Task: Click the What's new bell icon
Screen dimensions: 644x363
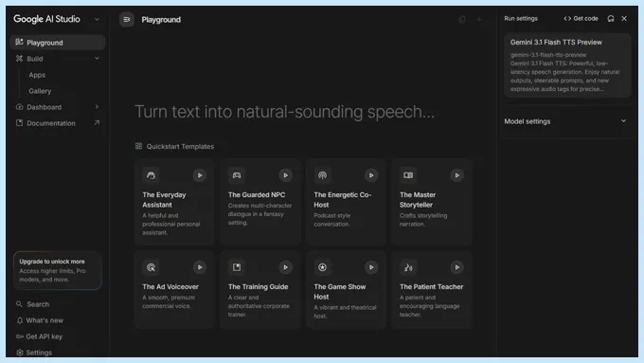Action: (x=19, y=320)
